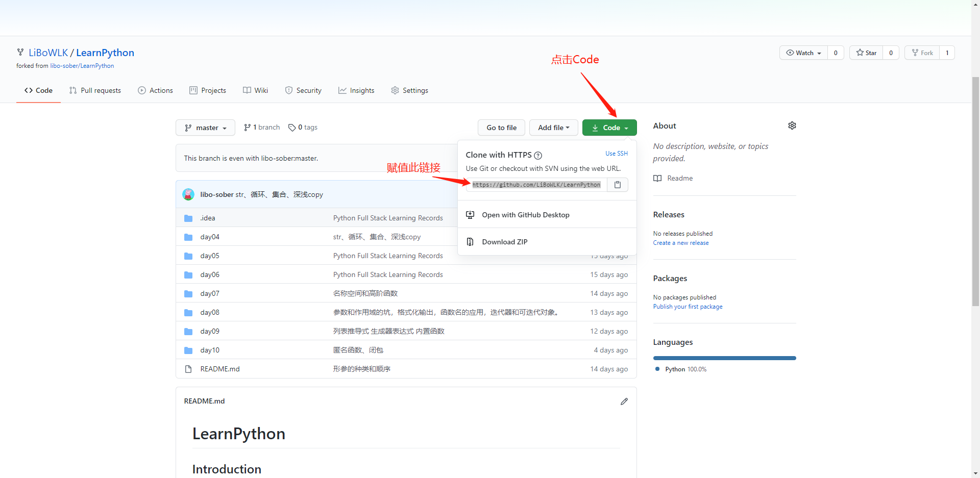
Task: Edit README.md with pencil icon
Action: click(x=624, y=401)
